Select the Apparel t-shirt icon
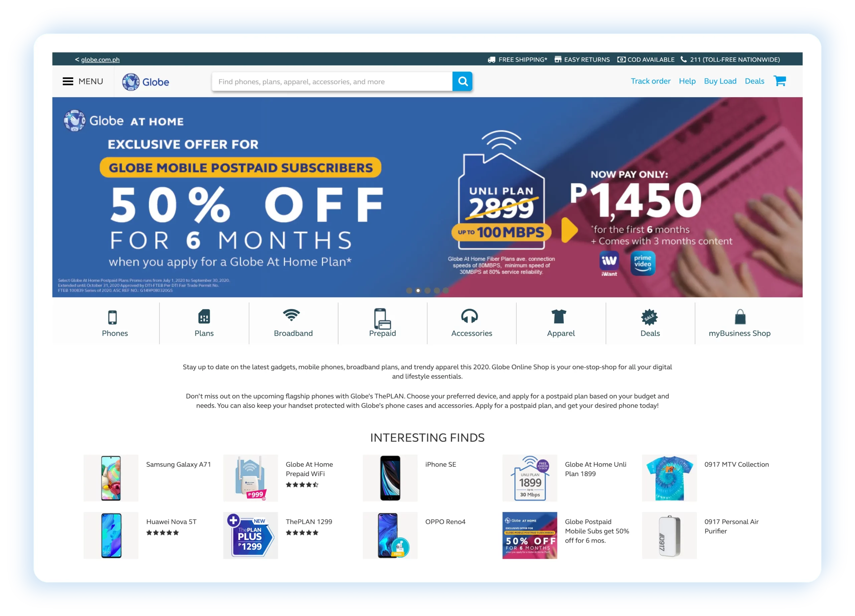This screenshot has width=855, height=616. (559, 317)
